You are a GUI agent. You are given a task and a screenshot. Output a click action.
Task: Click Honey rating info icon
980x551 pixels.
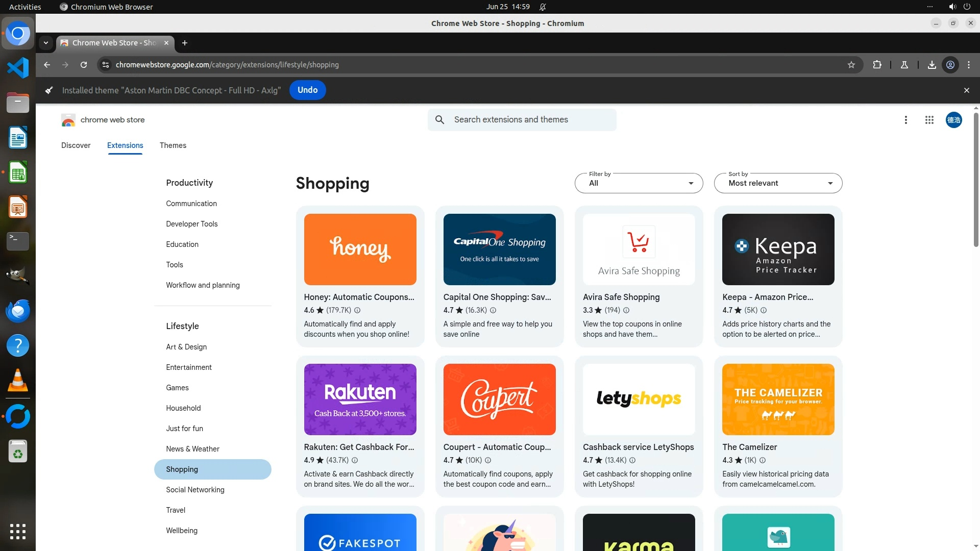357,310
